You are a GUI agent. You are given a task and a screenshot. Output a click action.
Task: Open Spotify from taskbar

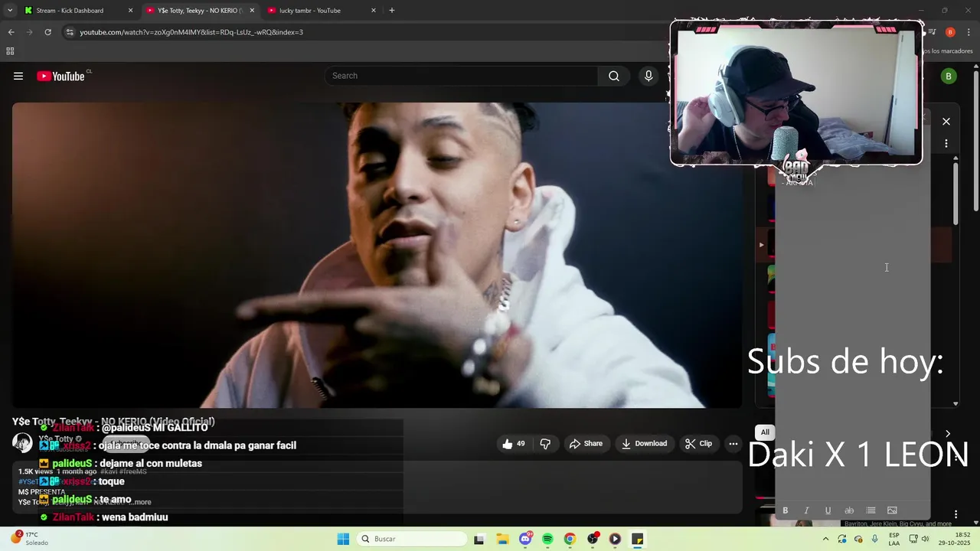click(547, 539)
